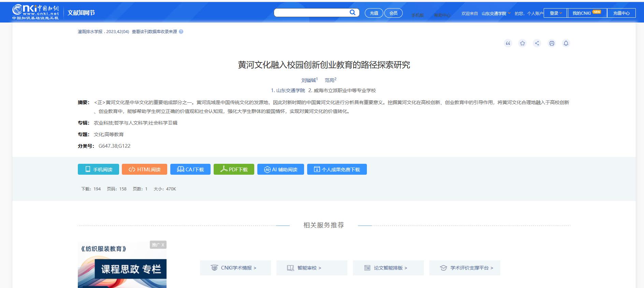Click the bell notification icon
Screen dimensions: 644x288
click(x=566, y=43)
